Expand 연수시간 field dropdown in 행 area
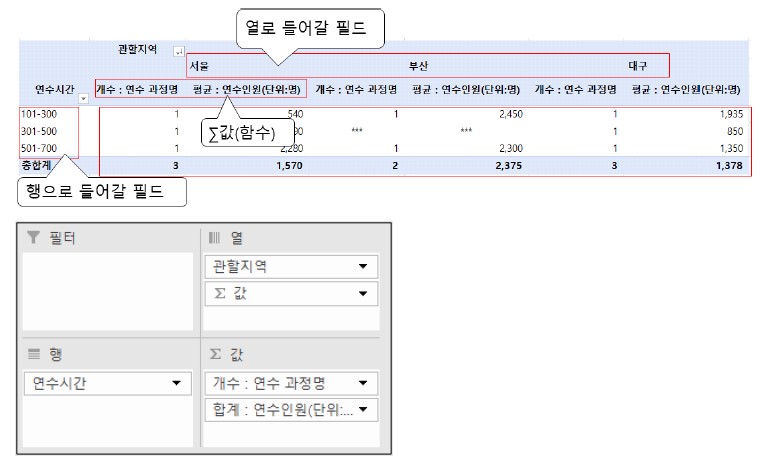Viewport: 767px width, 457px height. click(x=177, y=383)
